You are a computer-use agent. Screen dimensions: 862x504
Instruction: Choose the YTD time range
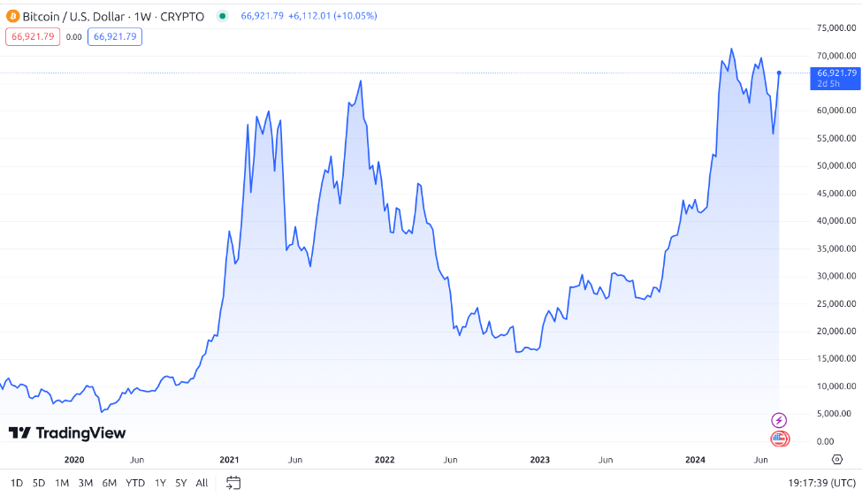point(135,483)
